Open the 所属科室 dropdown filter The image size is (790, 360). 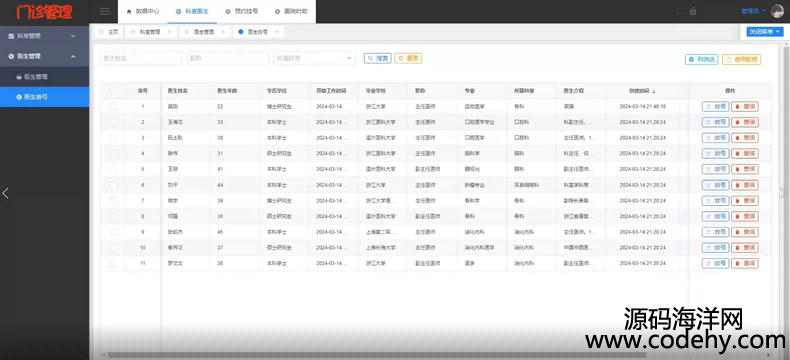click(314, 58)
